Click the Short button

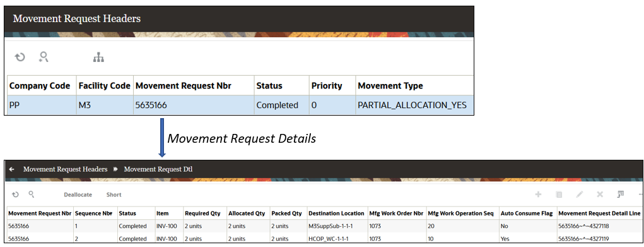tap(114, 195)
